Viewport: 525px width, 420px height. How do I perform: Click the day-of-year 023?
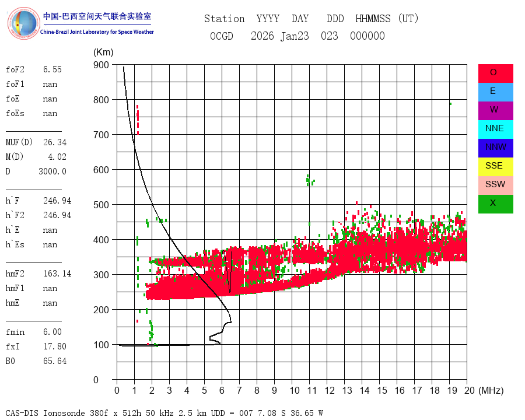[x=330, y=36]
